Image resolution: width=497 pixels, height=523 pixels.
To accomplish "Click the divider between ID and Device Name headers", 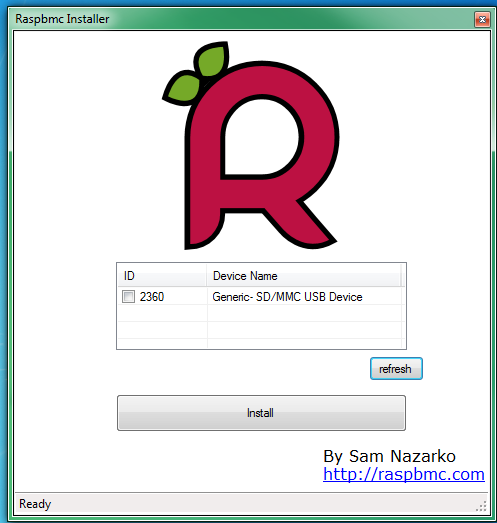I will tap(206, 276).
